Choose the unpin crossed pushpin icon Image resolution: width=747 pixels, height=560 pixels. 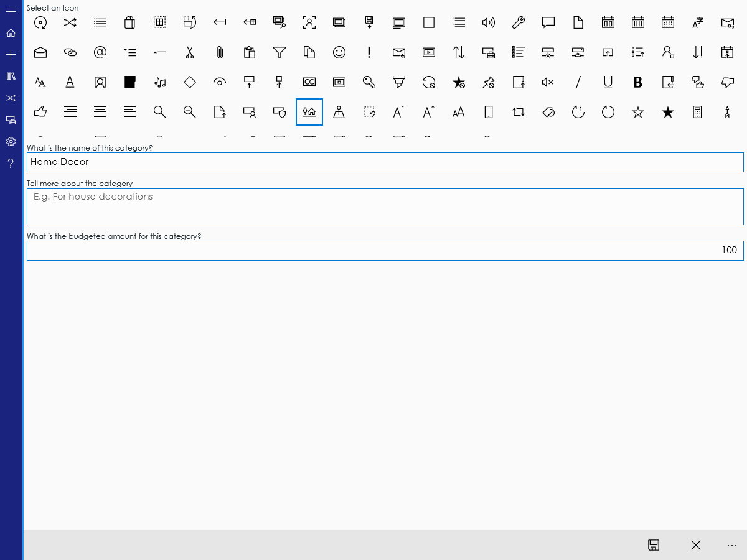click(x=489, y=82)
